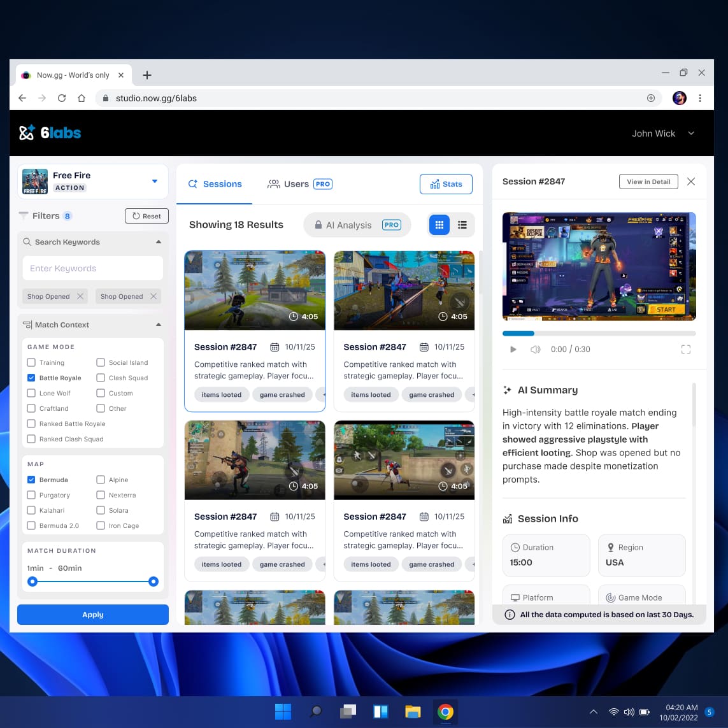This screenshot has width=728, height=728.
Task: Switch to list view layout
Action: 462,225
